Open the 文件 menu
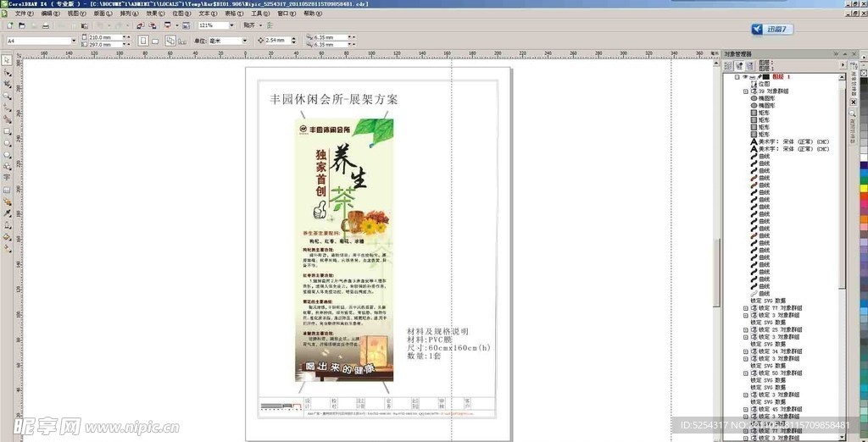 pos(23,14)
